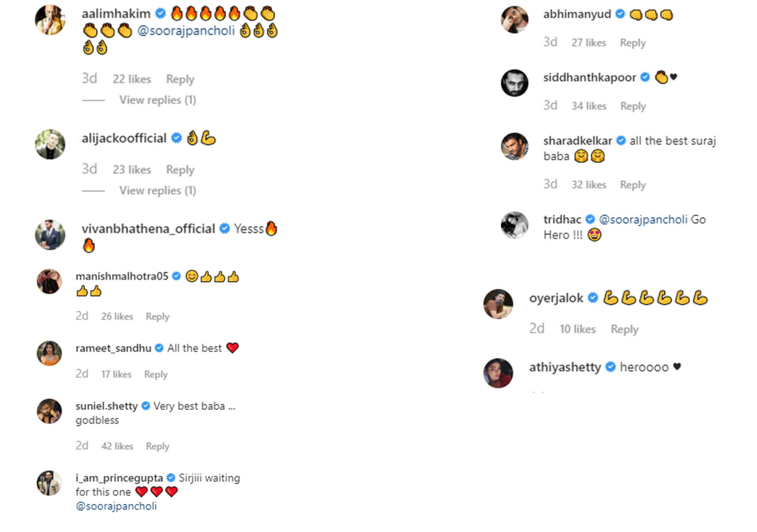This screenshot has width=757, height=532.
Task: Expand View replies under aalimhakim's comment
Action: point(157,100)
